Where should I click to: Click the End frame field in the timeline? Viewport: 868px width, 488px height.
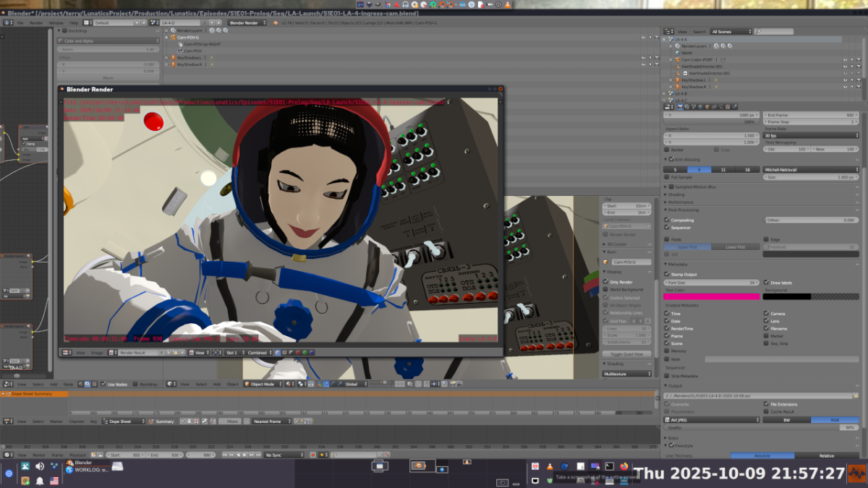point(165,455)
